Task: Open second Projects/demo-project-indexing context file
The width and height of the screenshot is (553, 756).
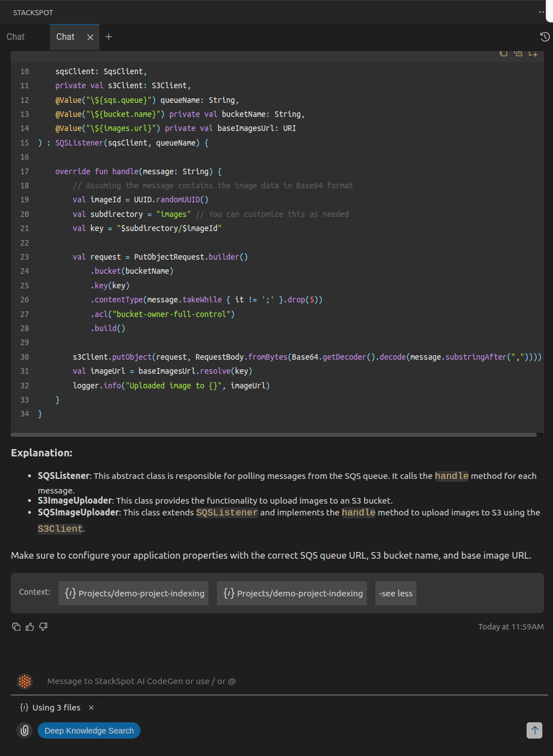Action: click(292, 594)
